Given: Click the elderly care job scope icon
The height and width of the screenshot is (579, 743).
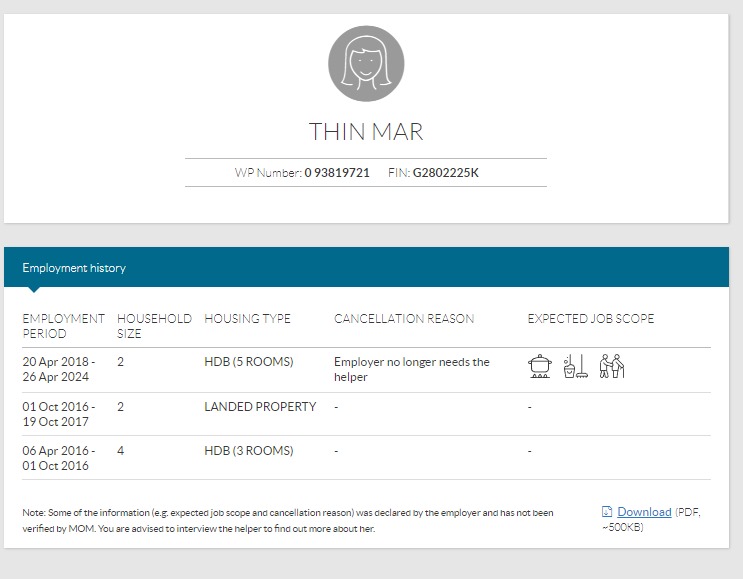Looking at the screenshot, I should click(611, 367).
